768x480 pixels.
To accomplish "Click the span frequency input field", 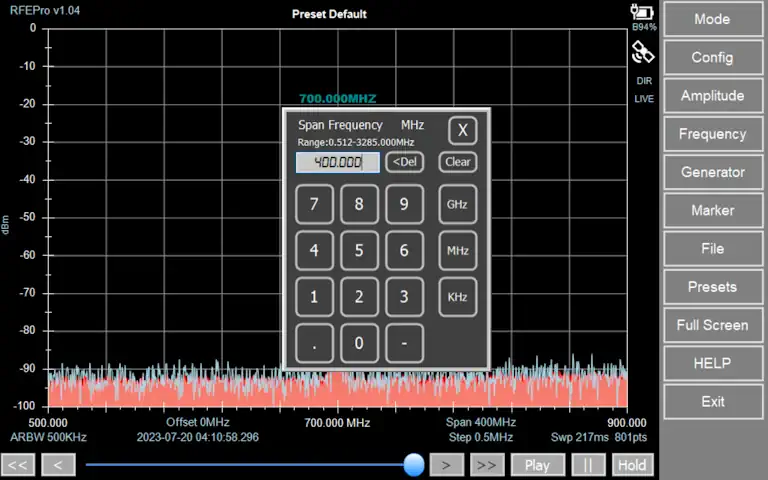I will 337,162.
